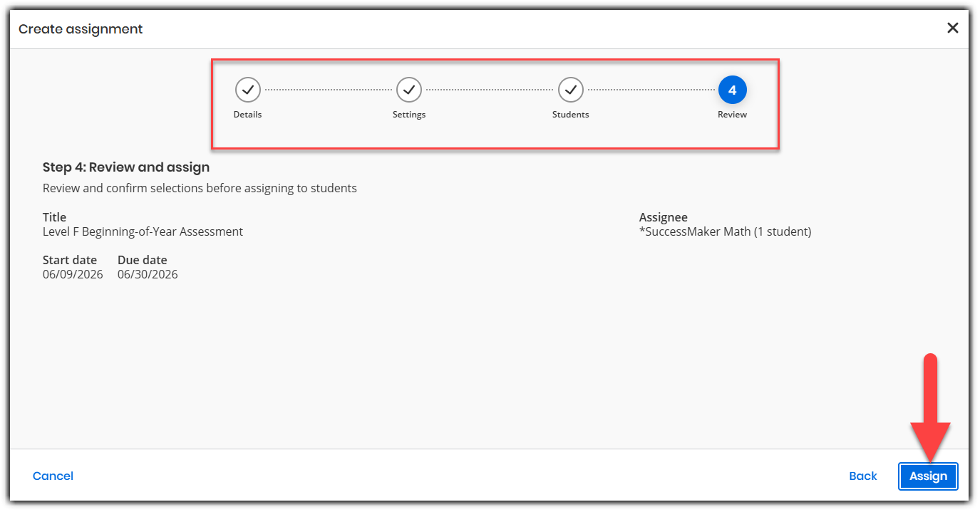Viewport: 980px width, 512px height.
Task: Select the step 4 Review circle
Action: click(732, 90)
